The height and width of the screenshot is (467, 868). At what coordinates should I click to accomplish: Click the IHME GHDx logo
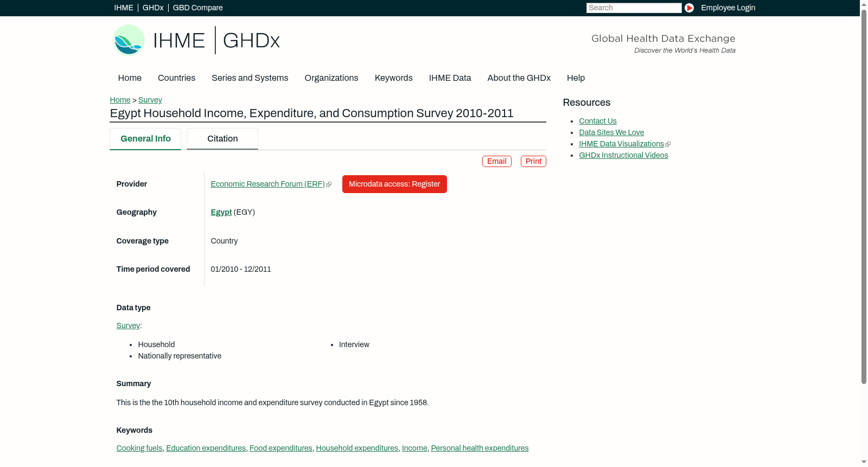click(196, 40)
